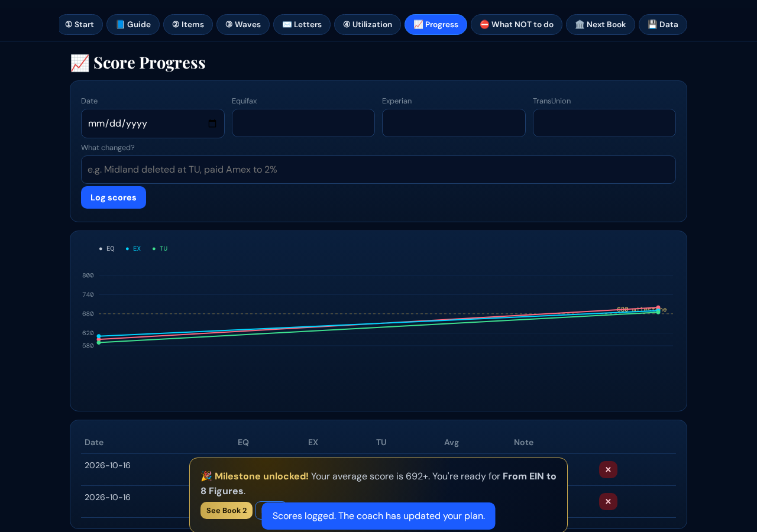Click the What changed text field
The image size is (757, 532).
378,170
